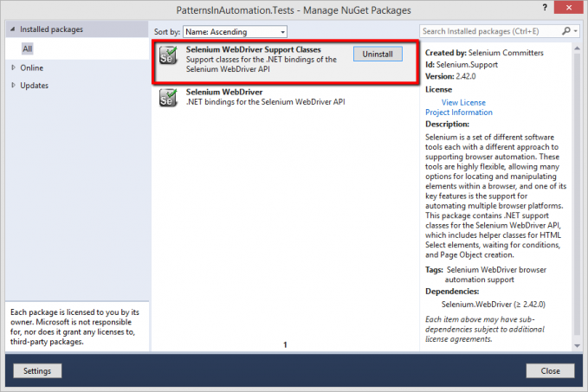Open the help question mark button
588x392 pixels.
click(545, 8)
